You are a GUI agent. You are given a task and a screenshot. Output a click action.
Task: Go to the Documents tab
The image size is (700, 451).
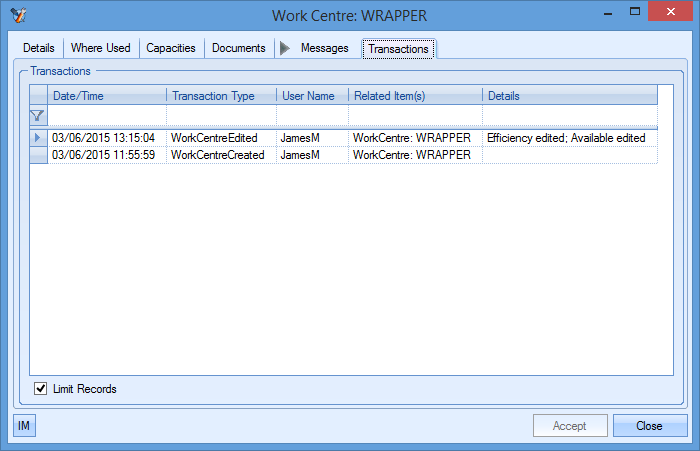[238, 48]
